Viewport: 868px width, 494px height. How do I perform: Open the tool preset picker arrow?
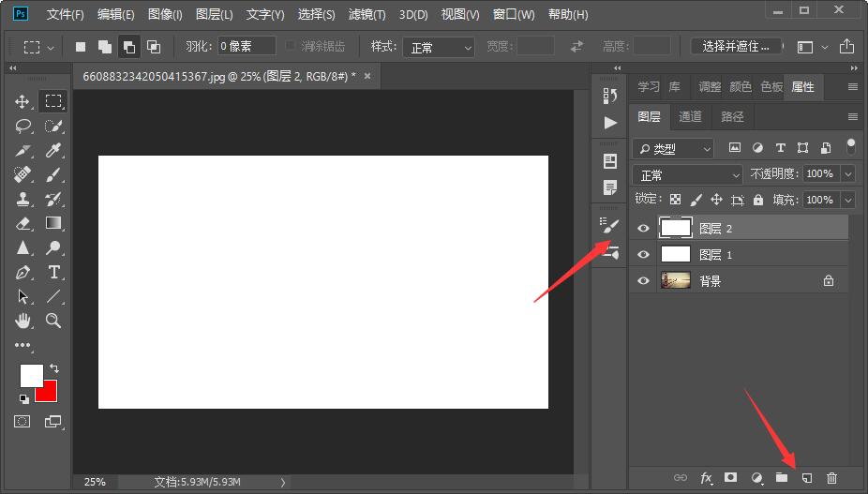point(51,48)
